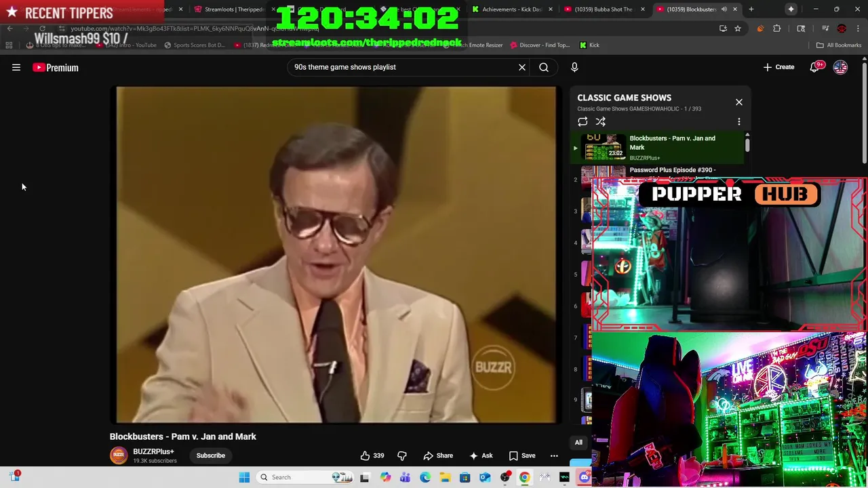Select Blockbusters - Pam v. Jan and Mark playlist item
Image resolution: width=868 pixels, height=488 pixels.
[x=658, y=148]
